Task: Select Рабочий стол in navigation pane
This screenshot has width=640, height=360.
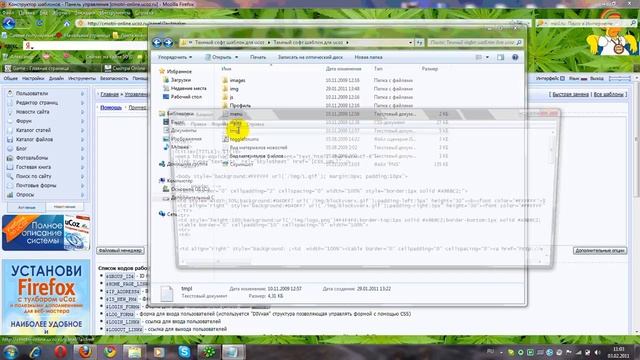Action: tap(186, 97)
